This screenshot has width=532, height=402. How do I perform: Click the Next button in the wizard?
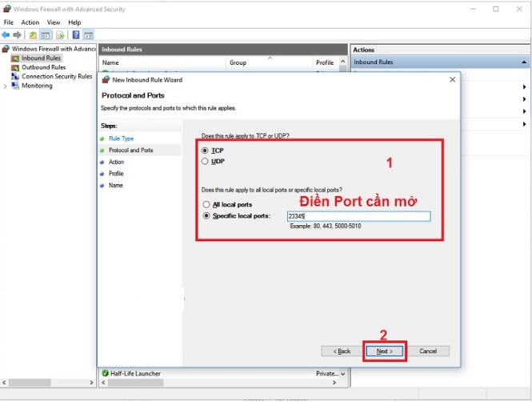[384, 351]
